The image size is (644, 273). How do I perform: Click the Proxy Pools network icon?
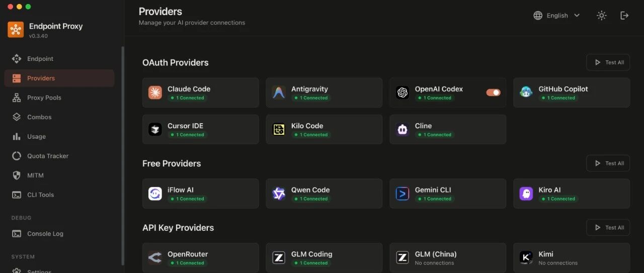pyautogui.click(x=17, y=98)
